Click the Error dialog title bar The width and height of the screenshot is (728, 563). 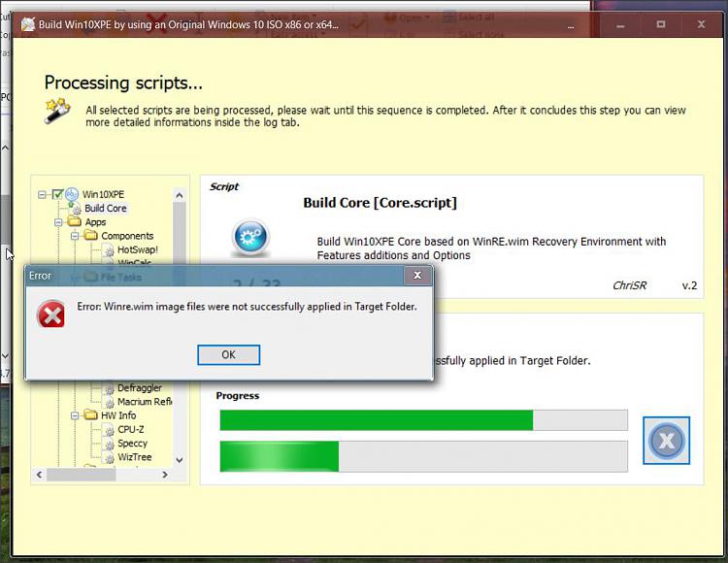tap(214, 276)
